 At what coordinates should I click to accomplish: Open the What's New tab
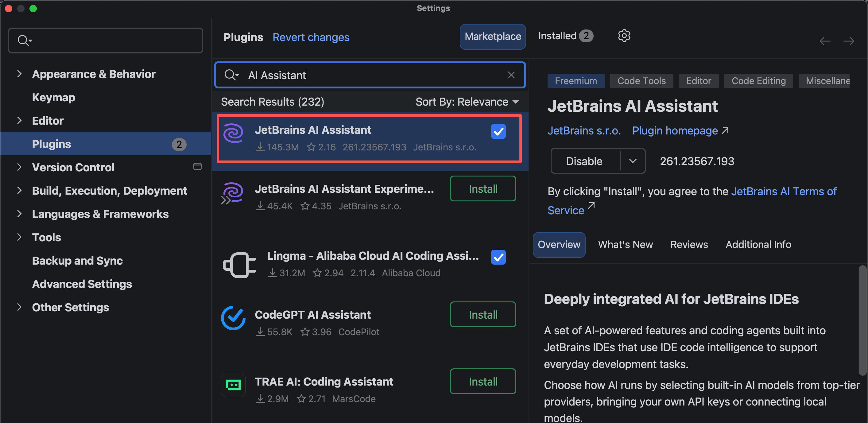pyautogui.click(x=626, y=244)
